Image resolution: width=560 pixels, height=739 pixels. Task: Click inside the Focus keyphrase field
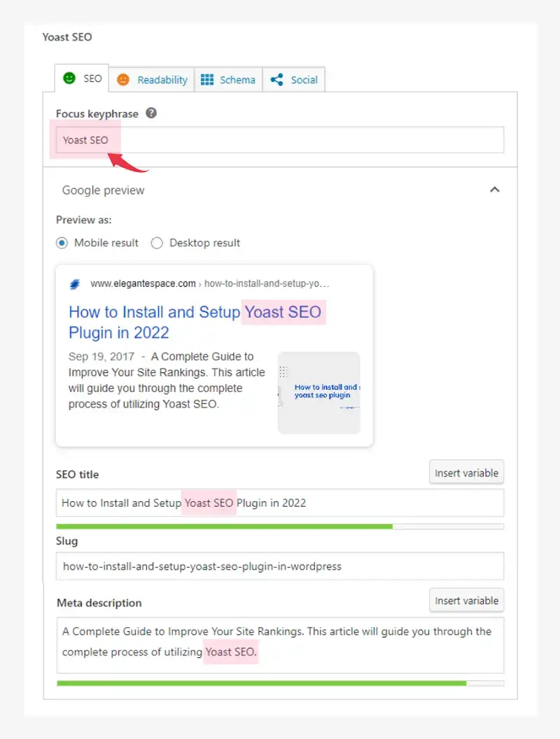click(x=280, y=139)
